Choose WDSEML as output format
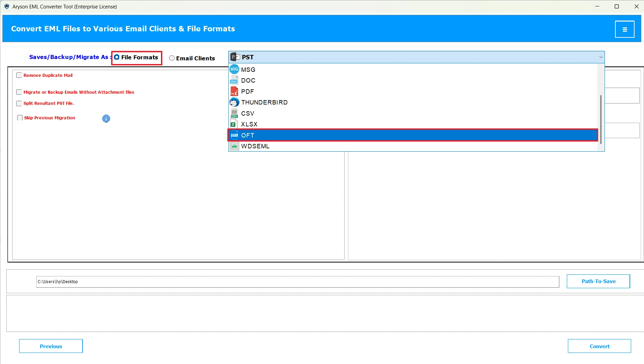Screen dimensions: 644x364 (255, 146)
